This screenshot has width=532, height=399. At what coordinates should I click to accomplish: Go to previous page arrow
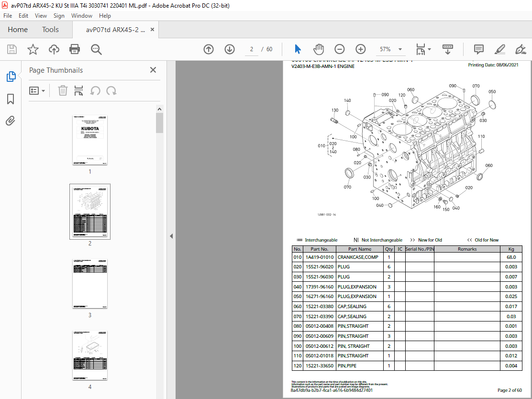point(209,49)
